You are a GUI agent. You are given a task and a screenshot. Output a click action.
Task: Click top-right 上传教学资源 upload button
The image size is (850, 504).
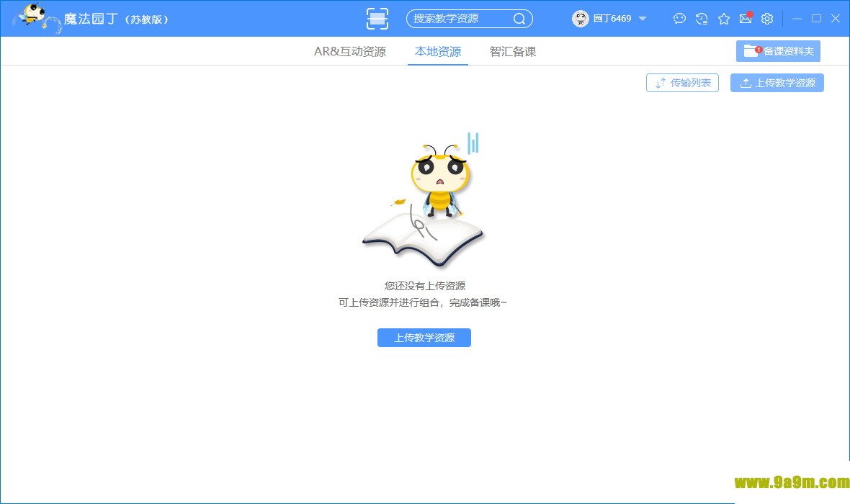[x=777, y=83]
